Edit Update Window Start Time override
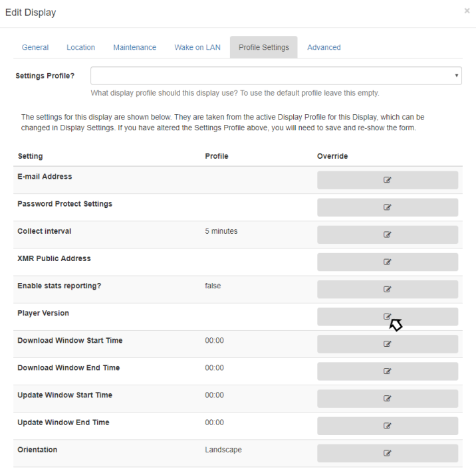The height and width of the screenshot is (469, 476). (387, 399)
